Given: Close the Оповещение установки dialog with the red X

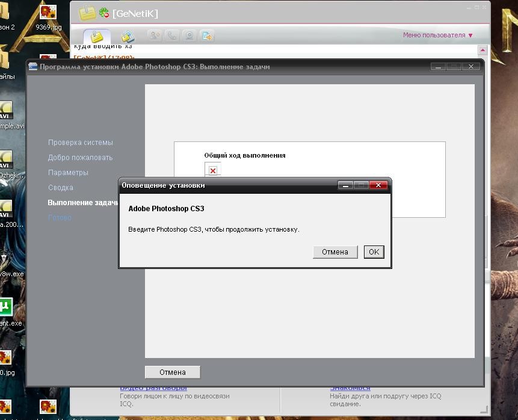Looking at the screenshot, I should (x=378, y=185).
